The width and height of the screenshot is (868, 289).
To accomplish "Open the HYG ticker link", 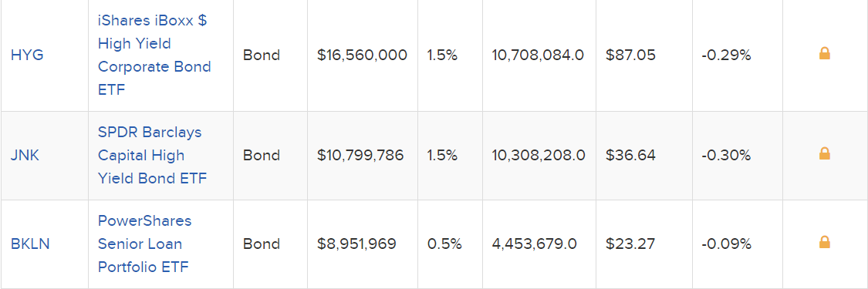I will (27, 55).
